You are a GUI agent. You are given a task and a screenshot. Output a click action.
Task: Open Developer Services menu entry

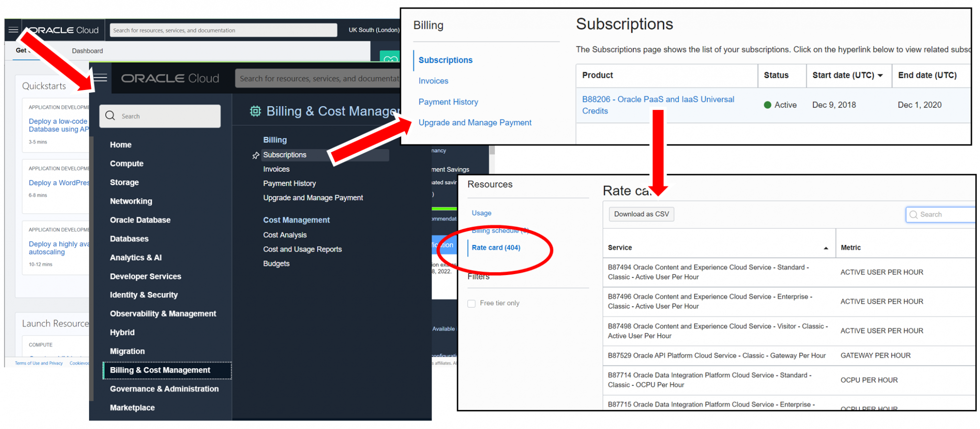tap(145, 276)
